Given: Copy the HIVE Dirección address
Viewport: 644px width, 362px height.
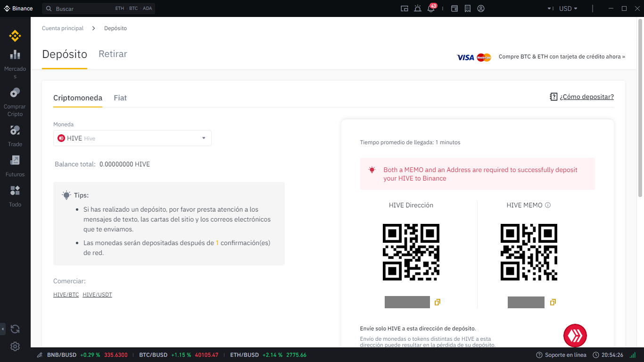Looking at the screenshot, I should (438, 302).
